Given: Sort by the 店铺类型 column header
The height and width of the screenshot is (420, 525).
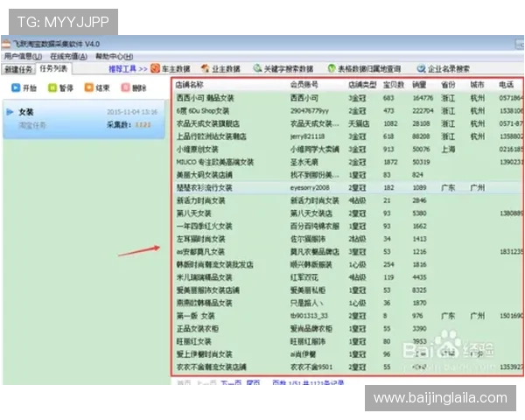Looking at the screenshot, I should (362, 85).
